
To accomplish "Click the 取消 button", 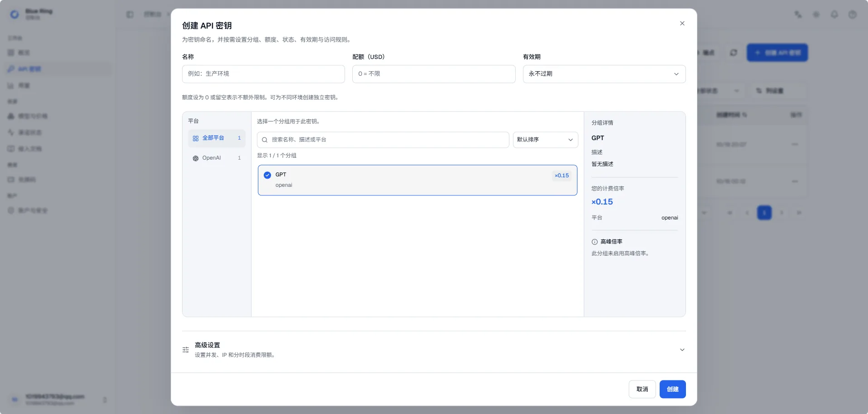I will pos(642,389).
